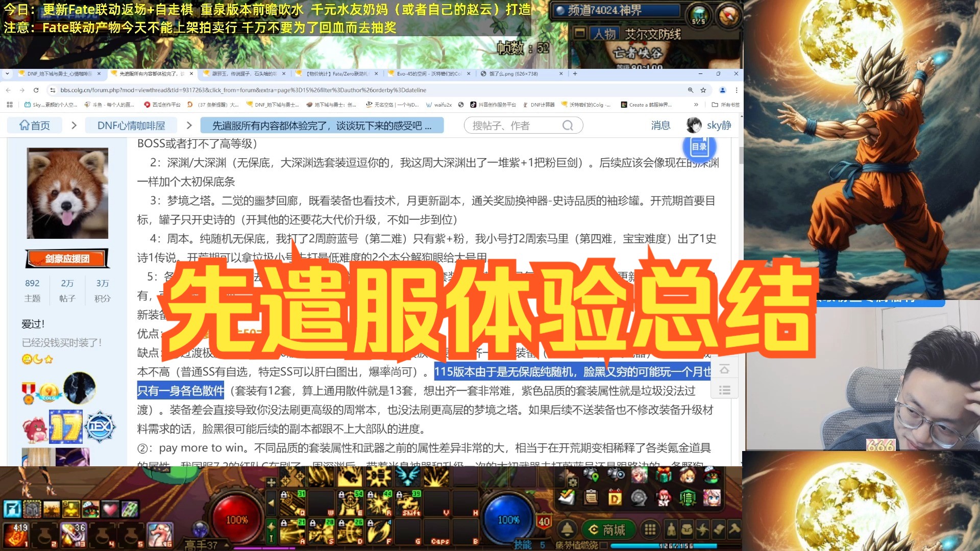Close the 牌邪王, 传说罐子 tab
Image resolution: width=980 pixels, height=551 pixels.
click(x=284, y=73)
